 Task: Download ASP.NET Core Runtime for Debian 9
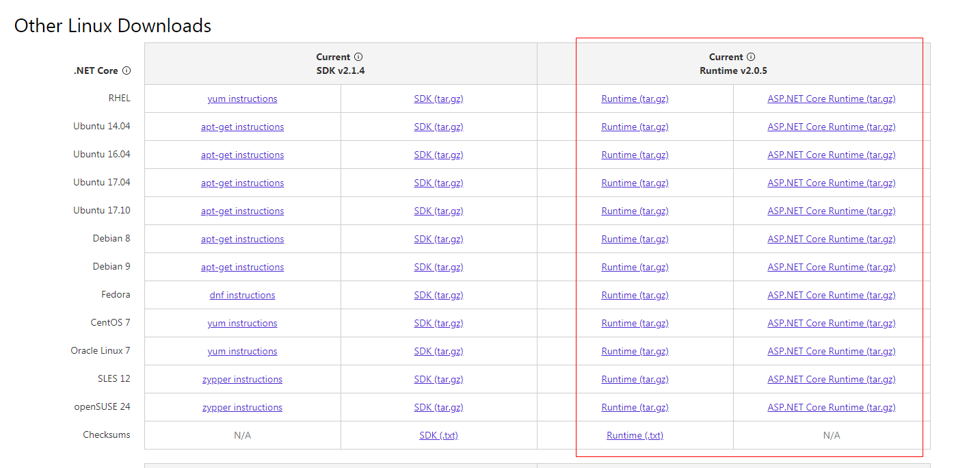(x=832, y=267)
